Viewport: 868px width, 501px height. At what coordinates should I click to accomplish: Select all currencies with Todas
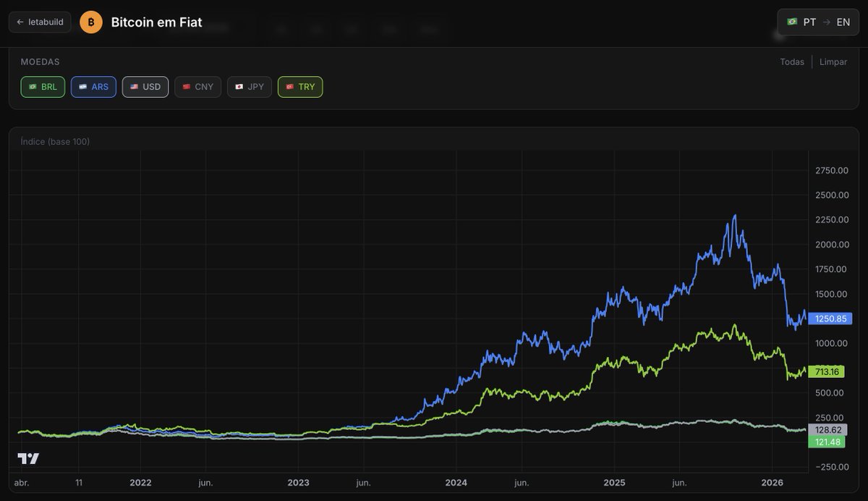point(792,62)
